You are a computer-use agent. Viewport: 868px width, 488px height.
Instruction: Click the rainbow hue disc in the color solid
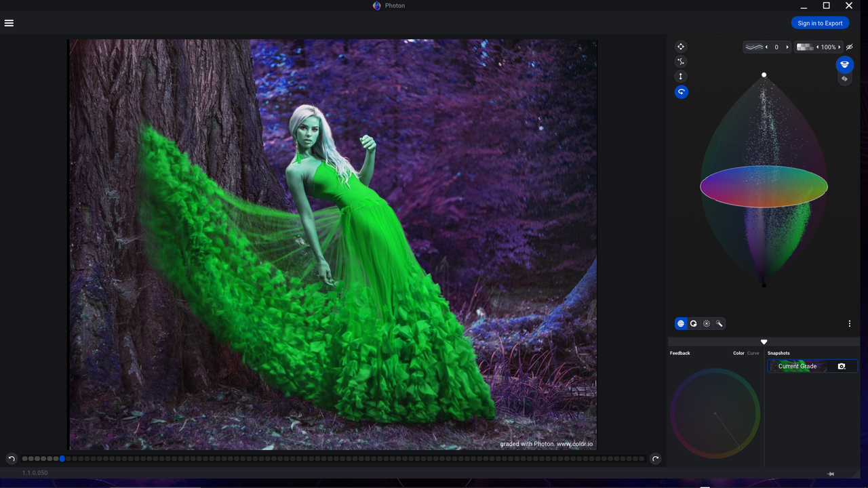tap(764, 186)
